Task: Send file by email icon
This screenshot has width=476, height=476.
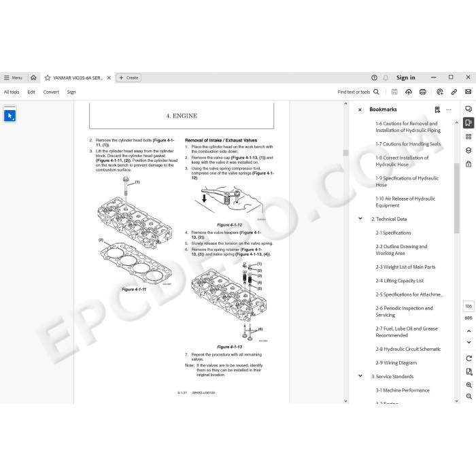Action: (x=468, y=92)
